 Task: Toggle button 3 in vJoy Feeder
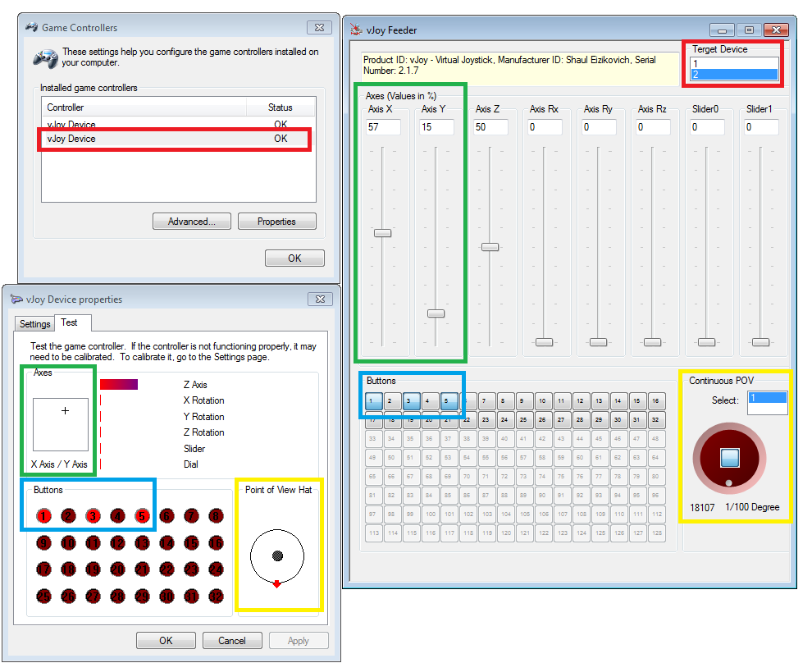tap(411, 401)
